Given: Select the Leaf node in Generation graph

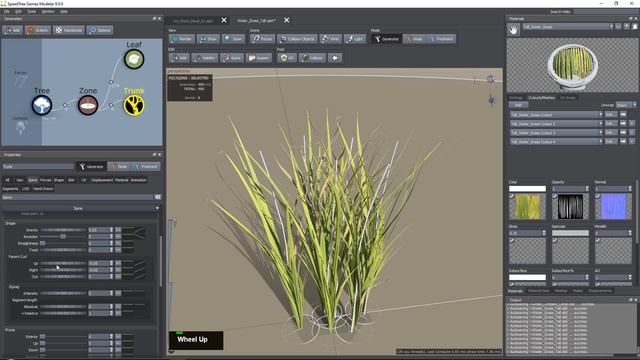Looking at the screenshot, I should [134, 59].
